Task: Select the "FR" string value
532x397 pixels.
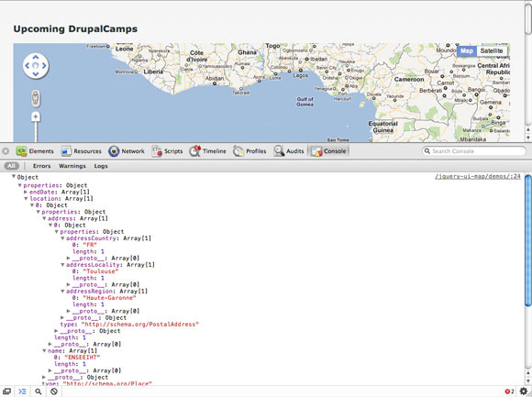Action: coord(90,245)
